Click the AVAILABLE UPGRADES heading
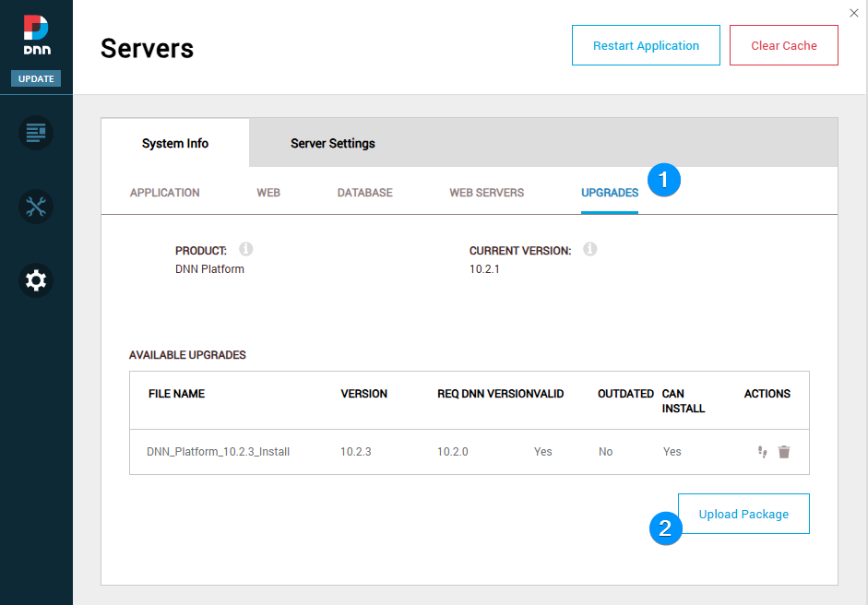This screenshot has height=605, width=868. [187, 355]
